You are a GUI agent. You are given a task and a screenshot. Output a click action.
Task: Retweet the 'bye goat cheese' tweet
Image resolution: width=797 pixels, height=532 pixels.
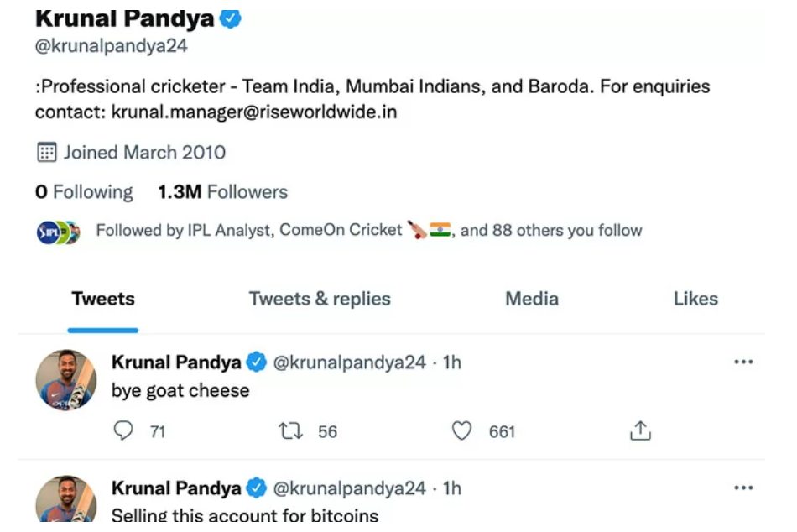click(x=289, y=431)
